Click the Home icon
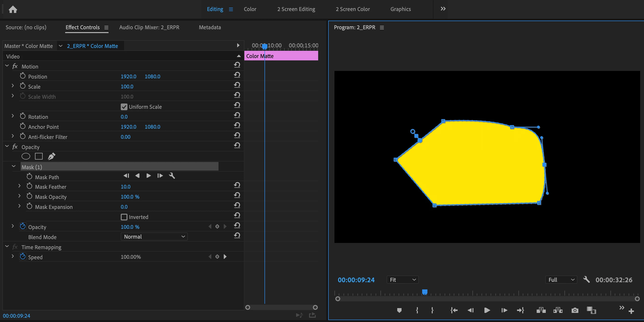644x322 pixels. tap(13, 10)
